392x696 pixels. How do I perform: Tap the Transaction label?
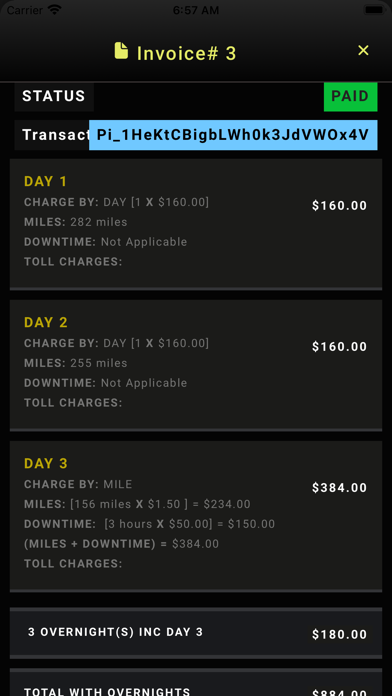coord(52,135)
